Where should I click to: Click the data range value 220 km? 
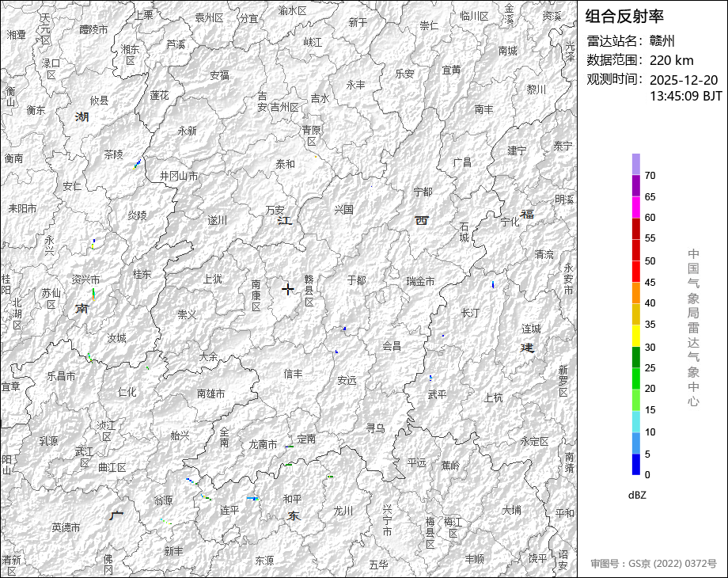671,60
